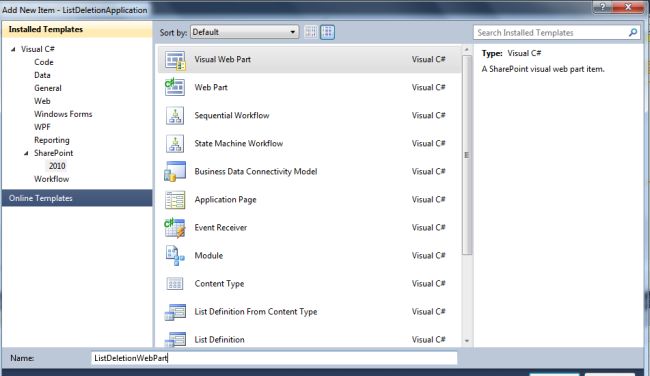Image resolution: width=650 pixels, height=376 pixels.
Task: Click Visual C# text in Event Receiver row
Action: tap(429, 228)
